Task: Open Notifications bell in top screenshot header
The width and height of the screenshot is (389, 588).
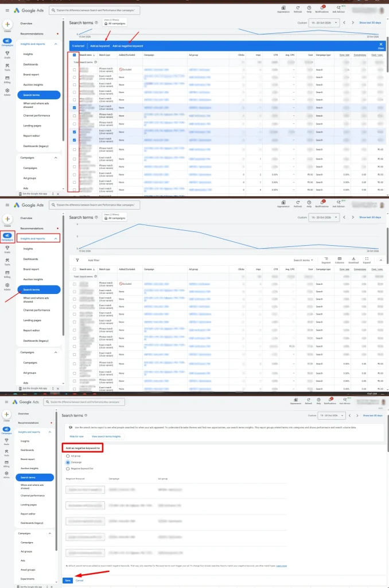Action: [322, 8]
